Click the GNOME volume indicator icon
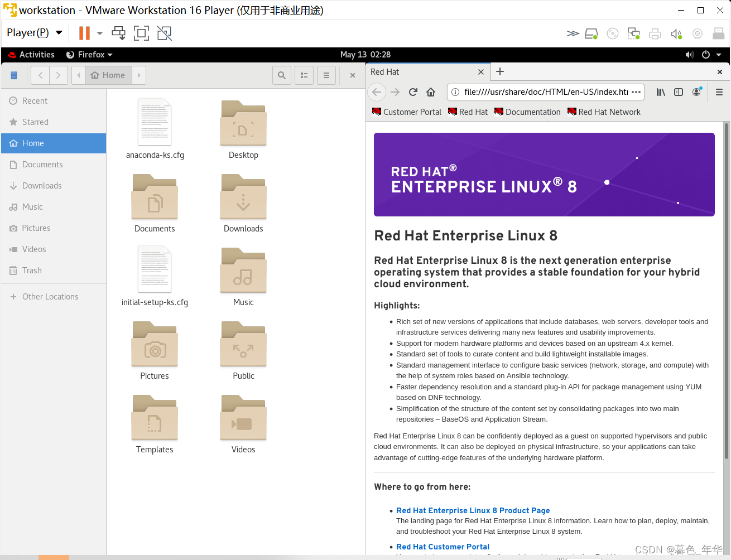Viewport: 731px width, 560px height. (690, 55)
